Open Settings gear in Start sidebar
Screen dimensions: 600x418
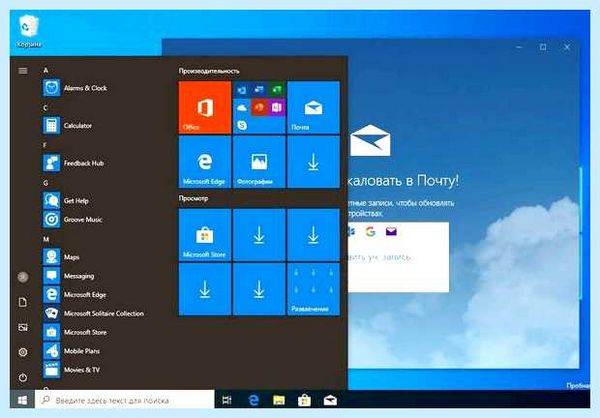[23, 352]
